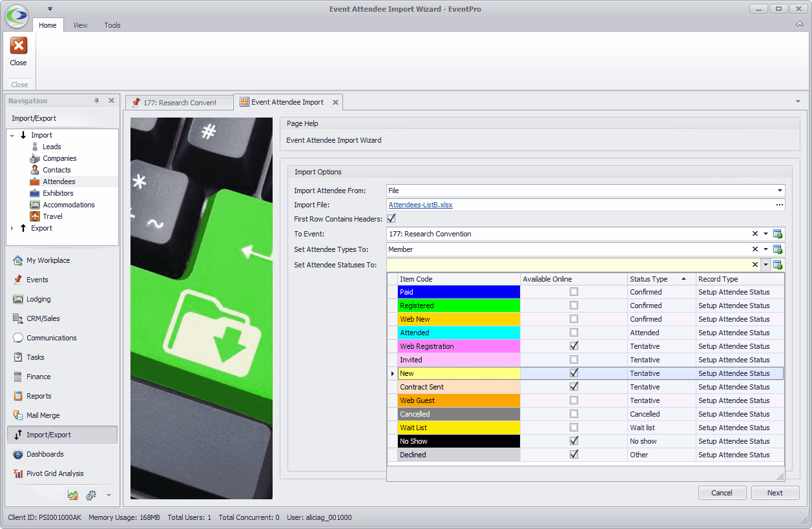Clear the Set Attendee Types To value
Screen dimensions: 812x529
(755, 249)
